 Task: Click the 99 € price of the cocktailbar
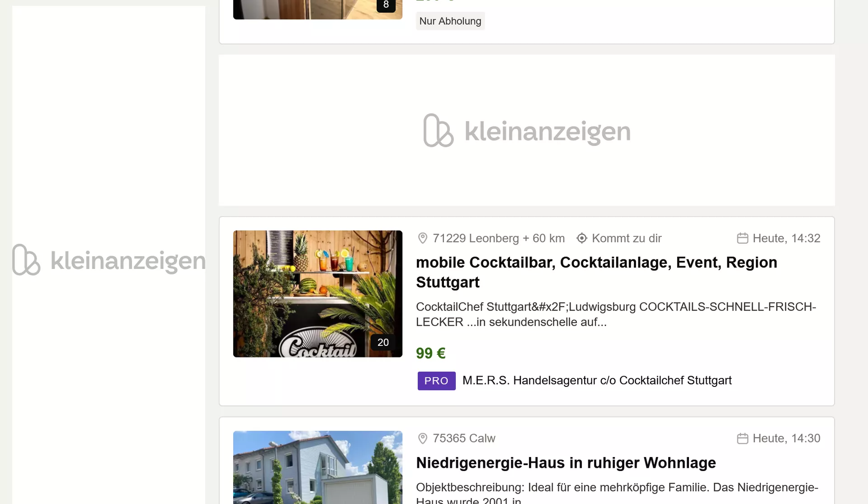point(430,353)
